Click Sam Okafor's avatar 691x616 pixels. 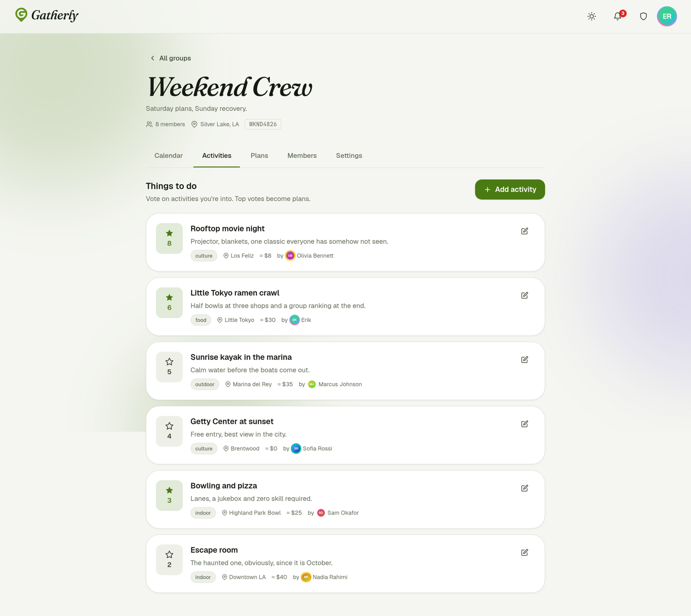coord(321,513)
